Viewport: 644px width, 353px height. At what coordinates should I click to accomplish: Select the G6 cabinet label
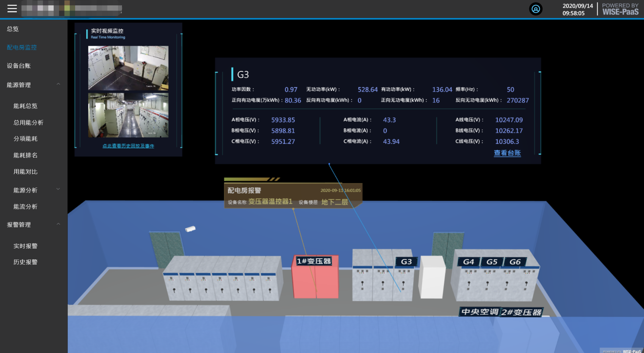pyautogui.click(x=515, y=262)
